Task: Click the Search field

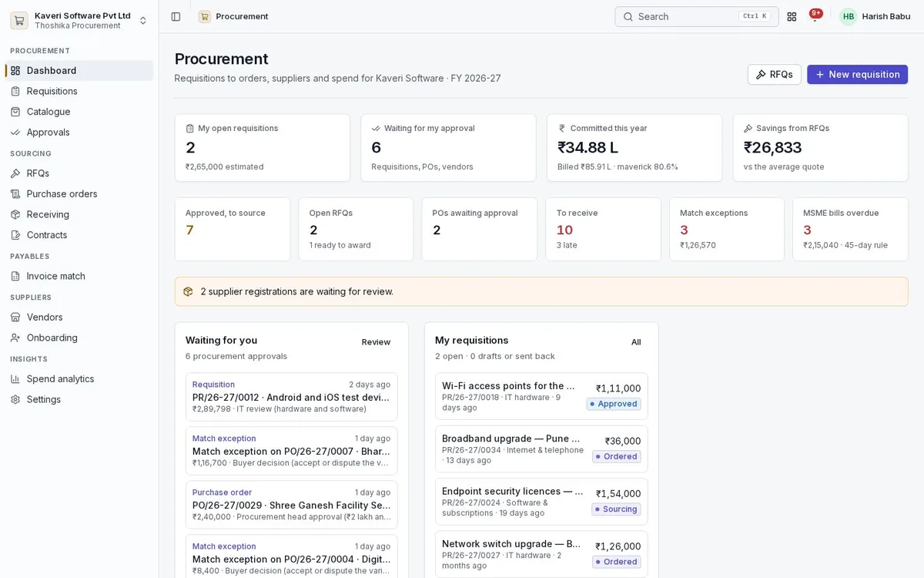Action: 696,16
